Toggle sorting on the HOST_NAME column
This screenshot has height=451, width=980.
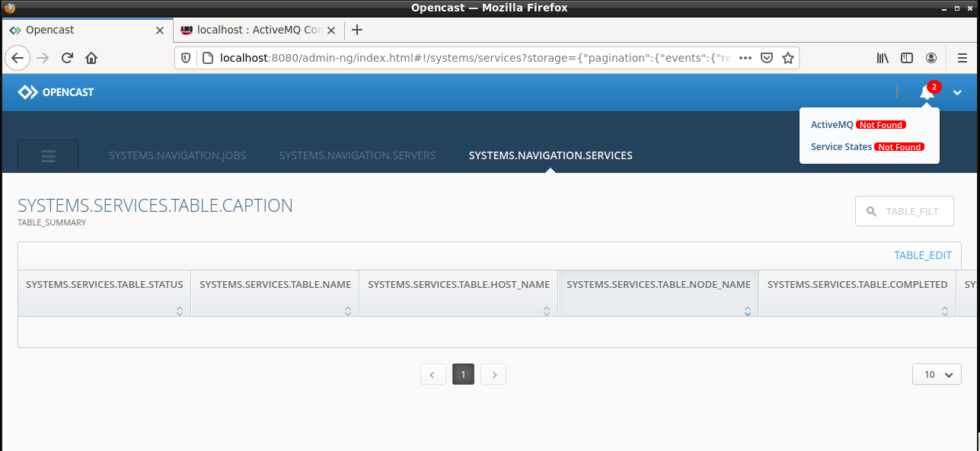(546, 311)
